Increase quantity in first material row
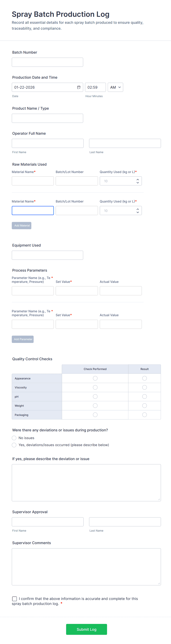 click(x=138, y=179)
